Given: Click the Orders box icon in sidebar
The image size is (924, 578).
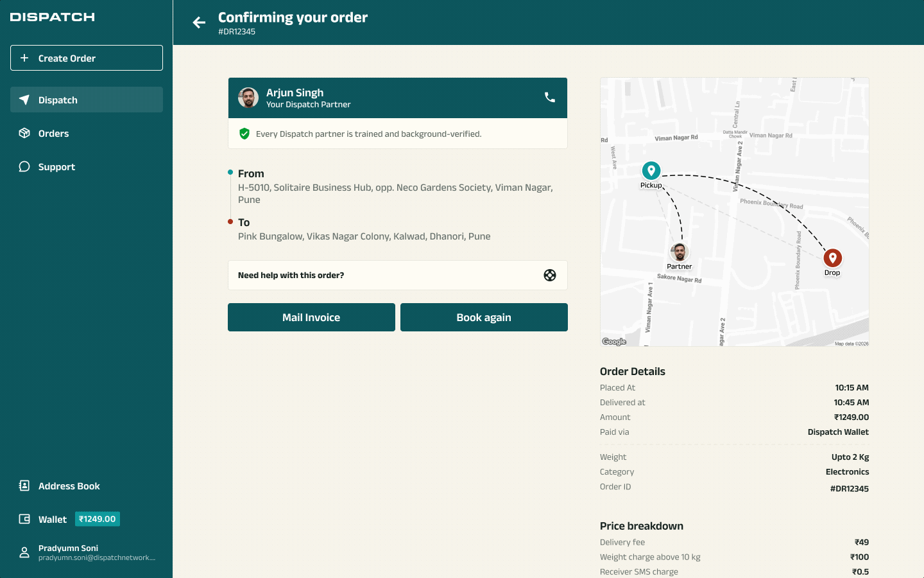Looking at the screenshot, I should pyautogui.click(x=24, y=133).
